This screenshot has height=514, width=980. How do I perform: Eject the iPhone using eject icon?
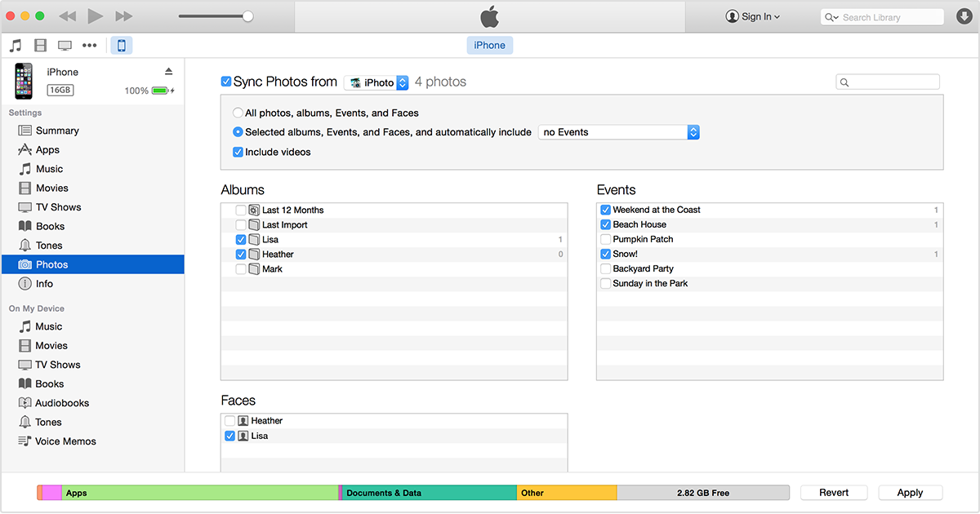(168, 72)
